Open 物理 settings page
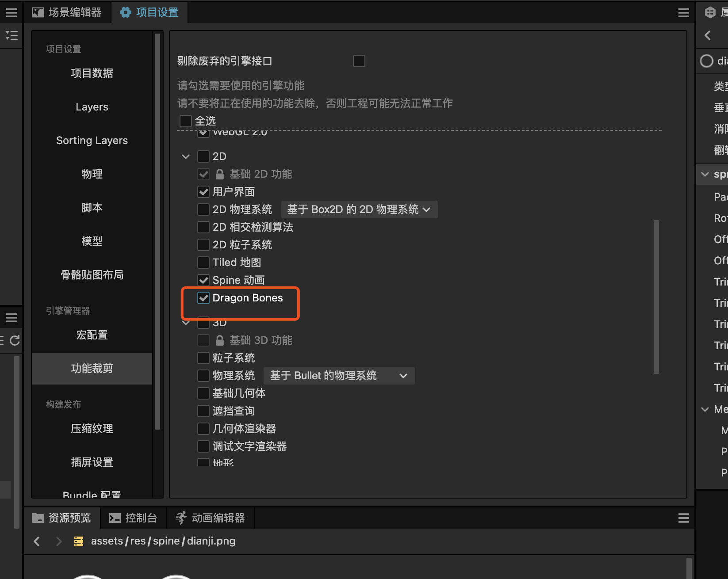The height and width of the screenshot is (579, 728). (92, 174)
